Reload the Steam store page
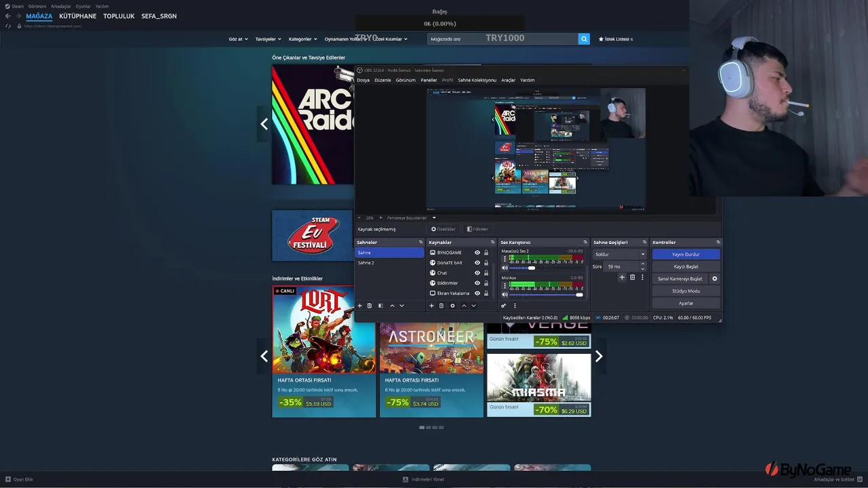This screenshot has height=488, width=868. tap(7, 26)
